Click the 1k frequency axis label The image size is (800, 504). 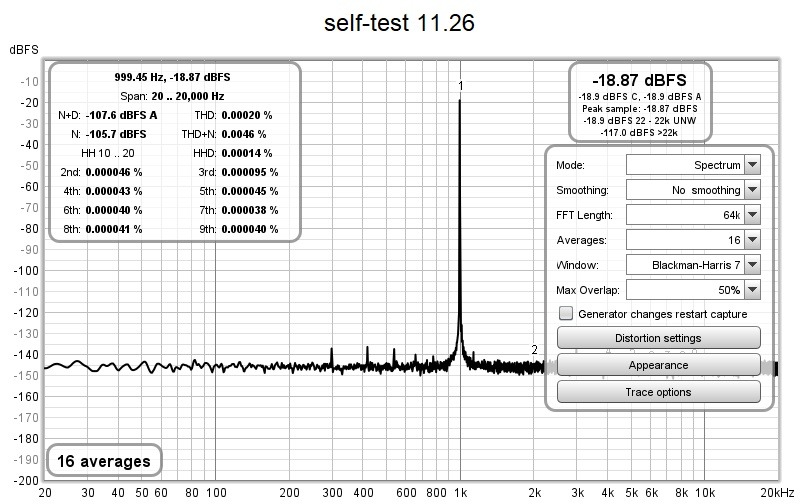[x=461, y=493]
